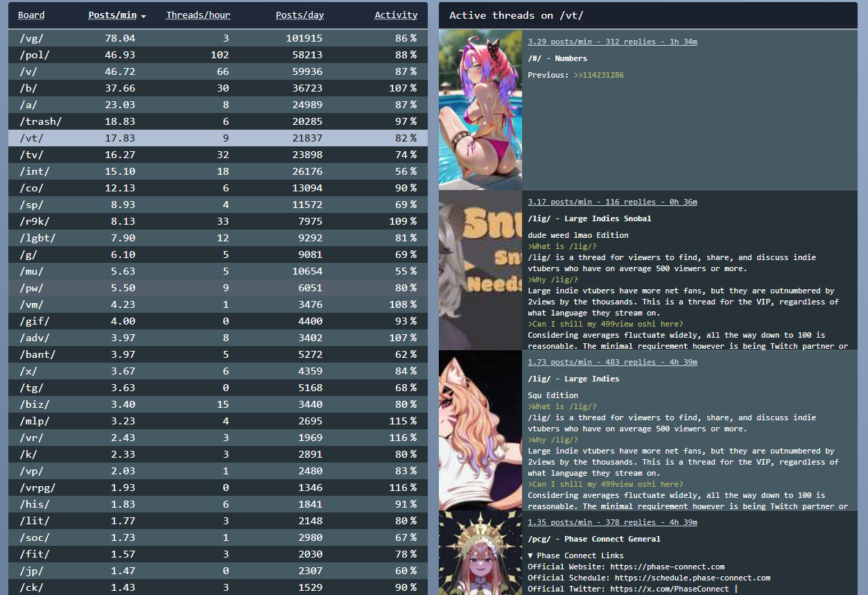The width and height of the screenshot is (868, 595).
Task: Select the /biz/ board row
Action: coord(218,404)
